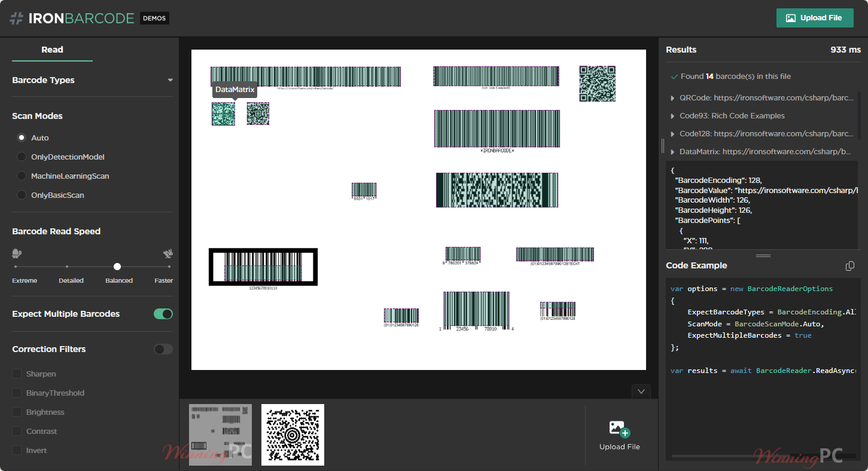Image resolution: width=868 pixels, height=471 pixels.
Task: Copy the code example with clipboard icon
Action: pos(850,266)
